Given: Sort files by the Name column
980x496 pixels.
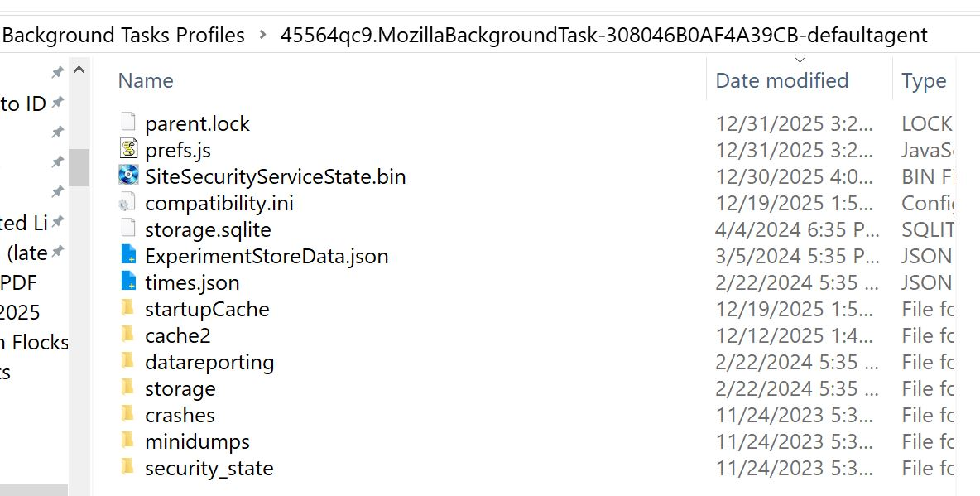Looking at the screenshot, I should (146, 80).
